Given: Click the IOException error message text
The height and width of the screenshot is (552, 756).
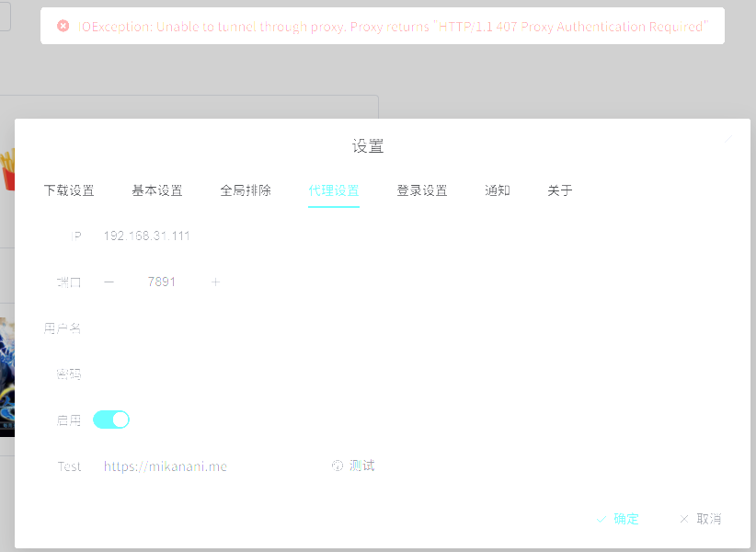Looking at the screenshot, I should pos(393,27).
